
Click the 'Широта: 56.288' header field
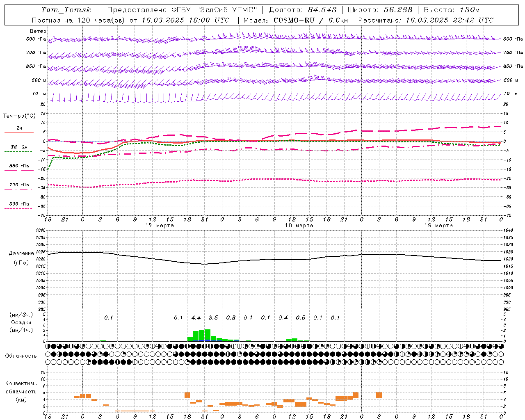380,10
